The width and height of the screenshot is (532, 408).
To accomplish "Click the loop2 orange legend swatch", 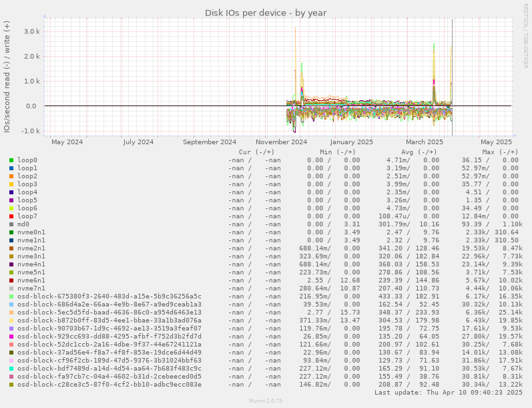I will 11,176.
